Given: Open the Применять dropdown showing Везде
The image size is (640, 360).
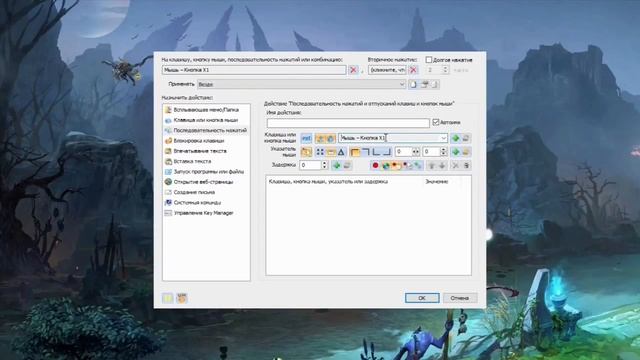Looking at the screenshot, I should pos(302,84).
